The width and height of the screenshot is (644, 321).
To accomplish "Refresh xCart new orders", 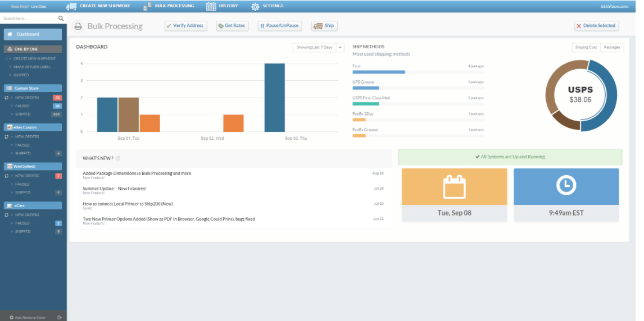I will coord(6,215).
